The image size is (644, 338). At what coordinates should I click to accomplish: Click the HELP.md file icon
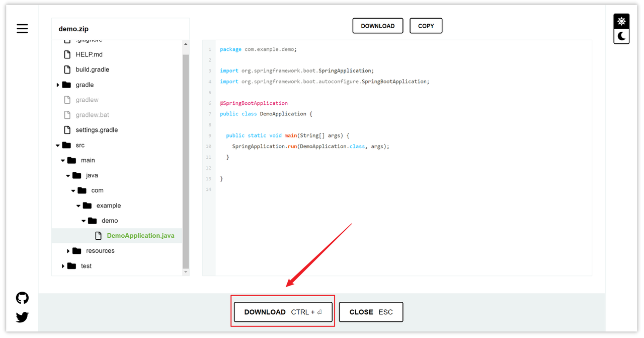tap(67, 54)
